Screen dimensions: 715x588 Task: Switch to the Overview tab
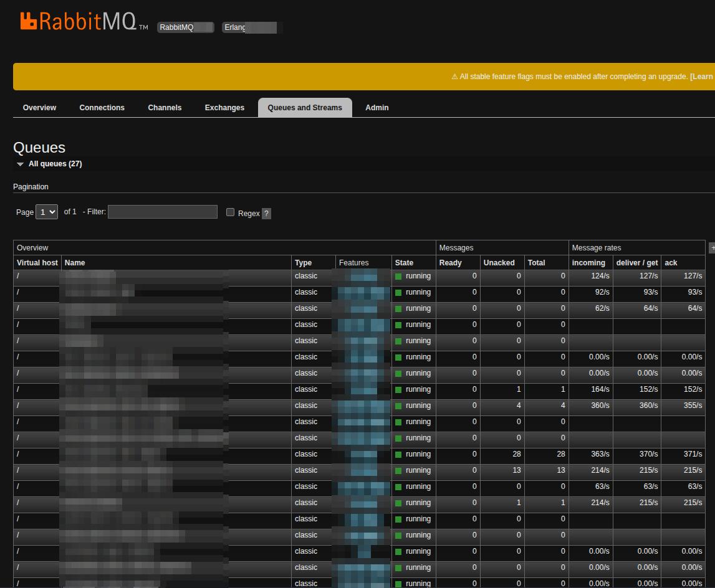(39, 107)
